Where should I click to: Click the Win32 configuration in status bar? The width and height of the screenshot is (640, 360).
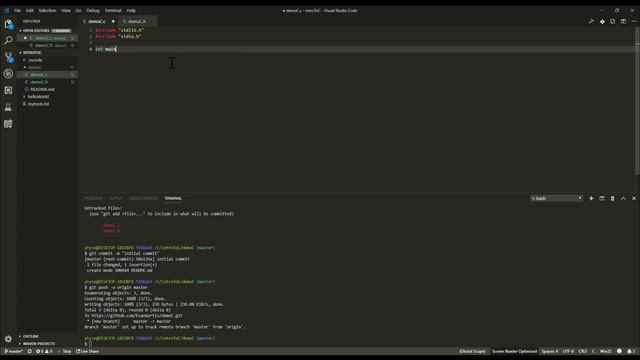pos(605,351)
